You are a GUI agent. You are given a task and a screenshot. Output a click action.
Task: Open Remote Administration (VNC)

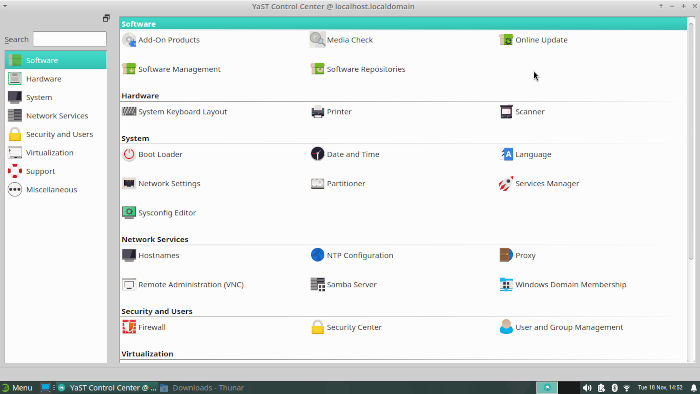point(183,285)
